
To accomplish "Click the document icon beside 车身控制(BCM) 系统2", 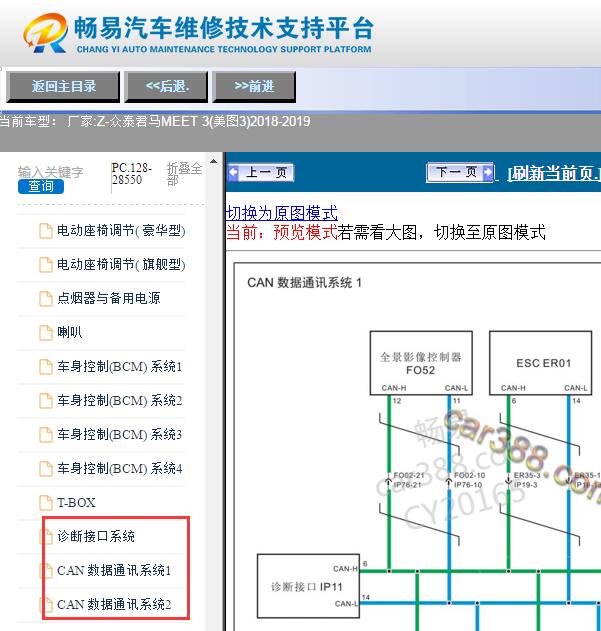I will pos(45,401).
